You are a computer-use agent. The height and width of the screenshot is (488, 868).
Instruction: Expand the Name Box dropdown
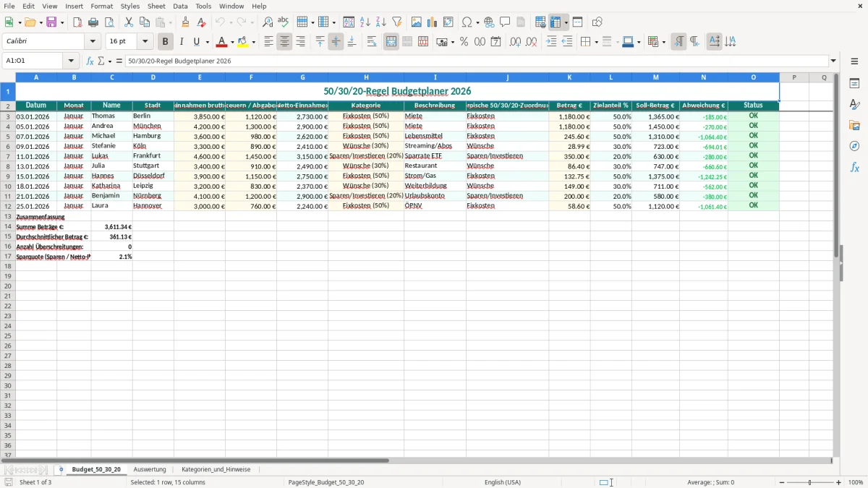click(70, 61)
